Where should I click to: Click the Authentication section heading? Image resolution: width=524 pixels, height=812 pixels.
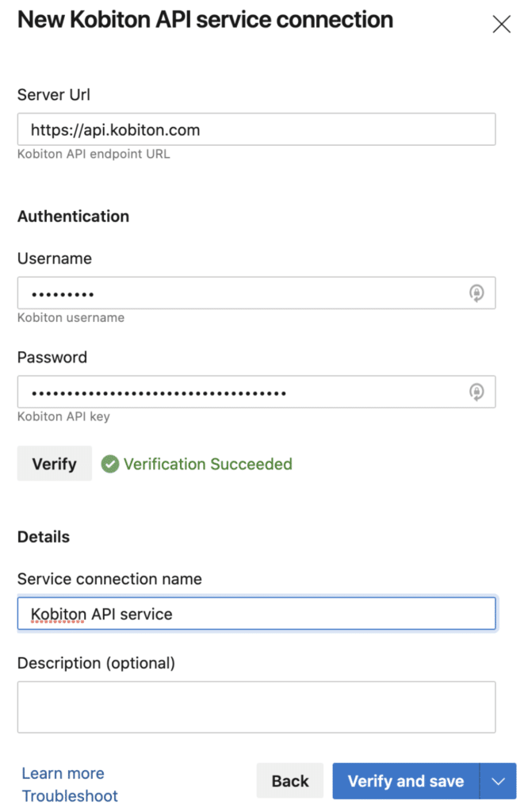pyautogui.click(x=73, y=216)
